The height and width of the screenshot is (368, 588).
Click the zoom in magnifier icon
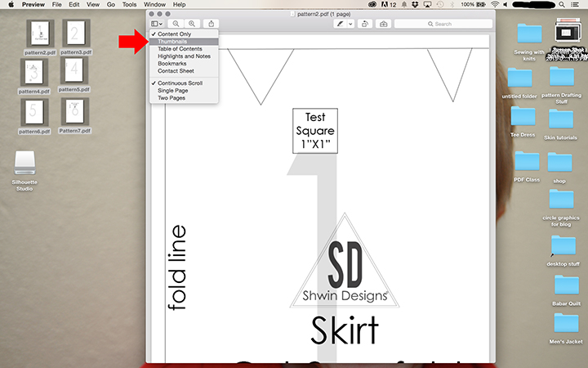click(192, 24)
